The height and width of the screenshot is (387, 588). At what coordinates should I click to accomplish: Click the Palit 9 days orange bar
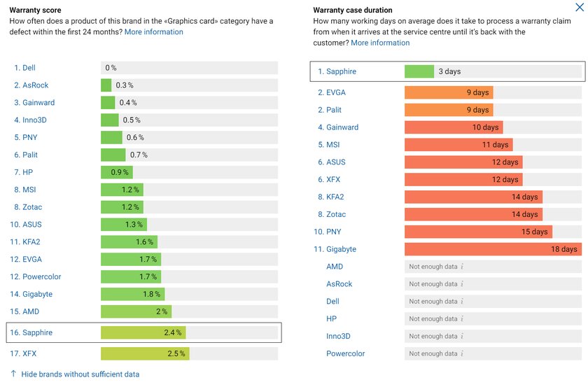pyautogui.click(x=449, y=110)
